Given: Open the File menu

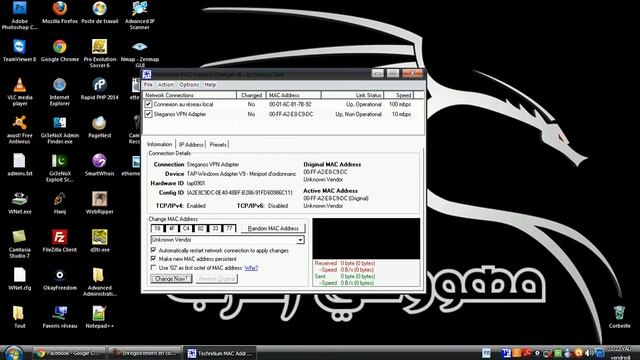Looking at the screenshot, I should coord(148,84).
